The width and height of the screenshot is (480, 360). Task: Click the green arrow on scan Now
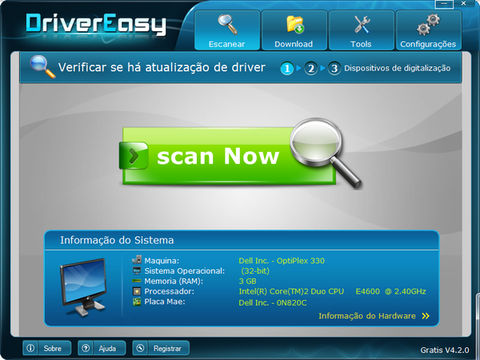[x=134, y=156]
